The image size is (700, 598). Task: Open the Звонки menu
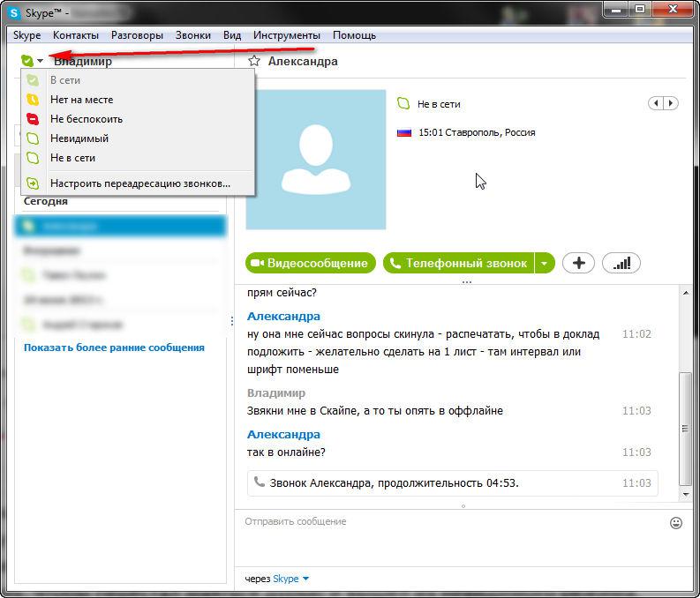192,35
